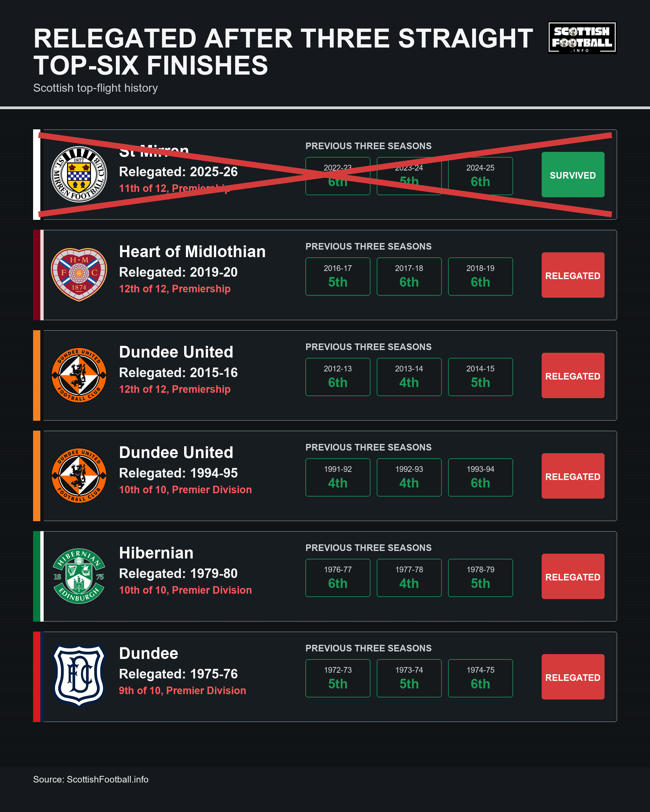Click the Dundee United crest beside 1994-95
Image resolution: width=650 pixels, height=812 pixels.
click(79, 476)
